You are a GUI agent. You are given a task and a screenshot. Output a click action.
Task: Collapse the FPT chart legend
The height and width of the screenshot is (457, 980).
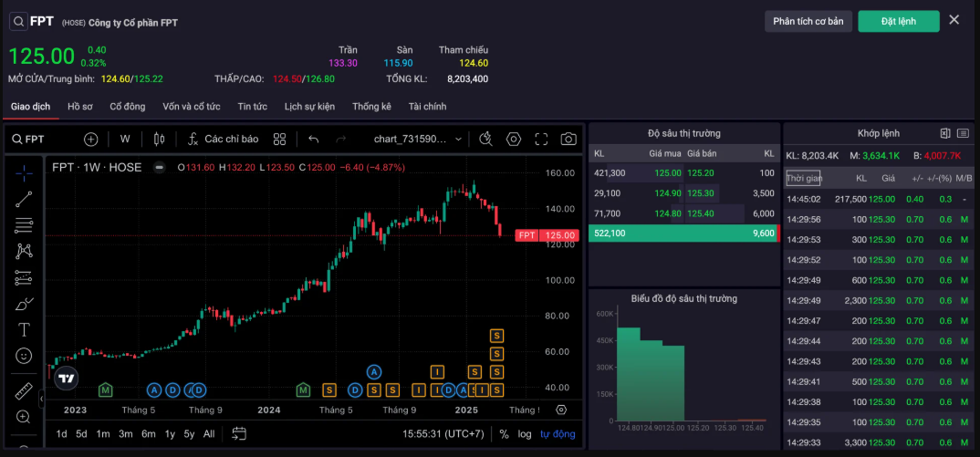[x=159, y=167]
